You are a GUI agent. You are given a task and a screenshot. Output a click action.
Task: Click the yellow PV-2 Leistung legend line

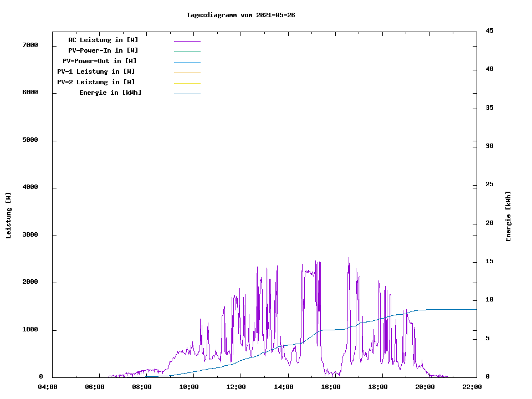pyautogui.click(x=187, y=83)
